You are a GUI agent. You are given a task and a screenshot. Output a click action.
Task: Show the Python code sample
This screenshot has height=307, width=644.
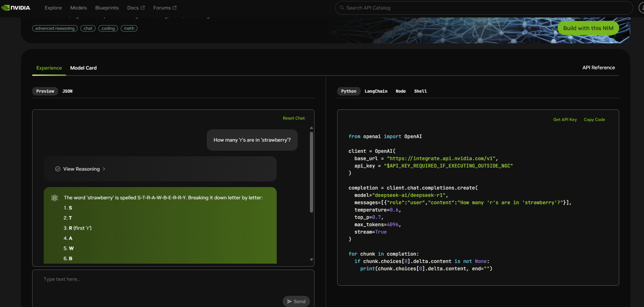click(x=349, y=91)
